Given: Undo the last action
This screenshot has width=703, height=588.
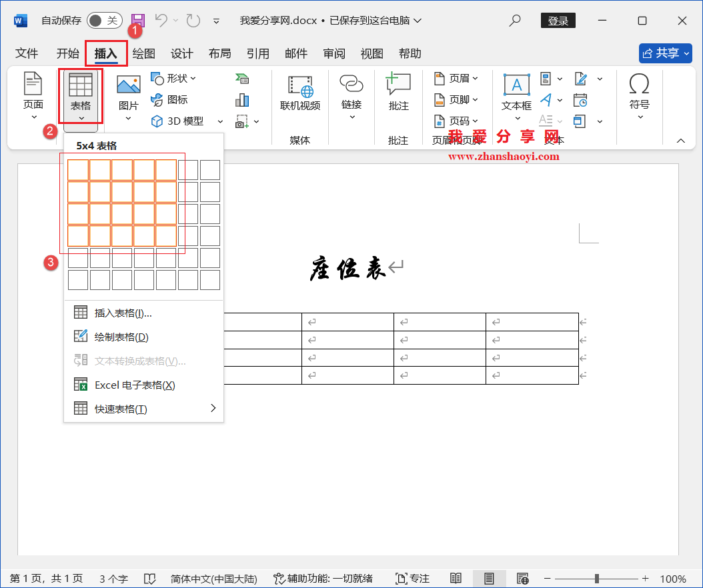Looking at the screenshot, I should (x=161, y=20).
